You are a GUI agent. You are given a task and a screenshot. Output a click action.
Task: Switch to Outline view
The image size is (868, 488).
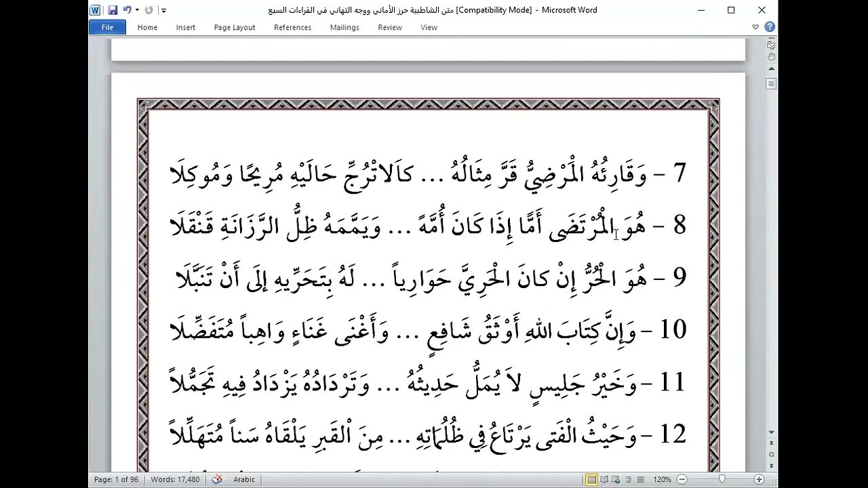coord(629,479)
